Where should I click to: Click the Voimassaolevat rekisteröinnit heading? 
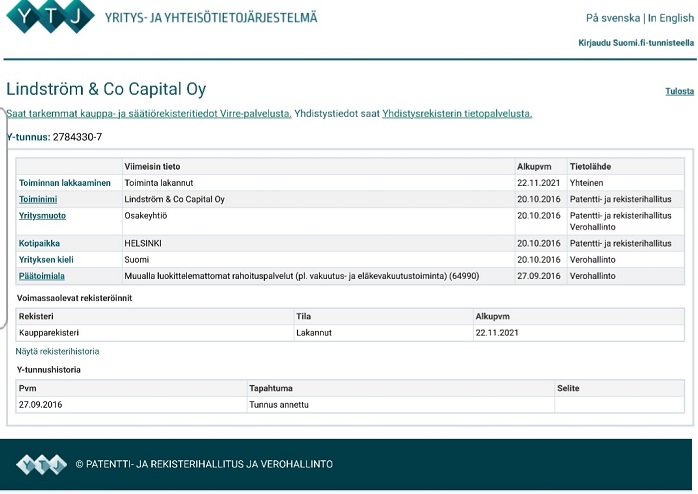pyautogui.click(x=74, y=298)
